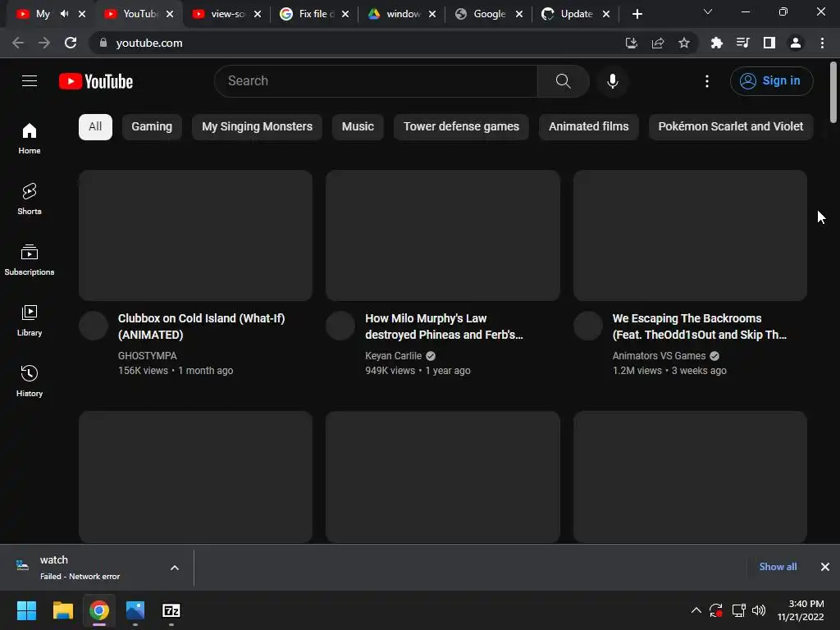840x630 pixels.
Task: Open the YouTube hamburger guide menu
Action: [x=30, y=81]
